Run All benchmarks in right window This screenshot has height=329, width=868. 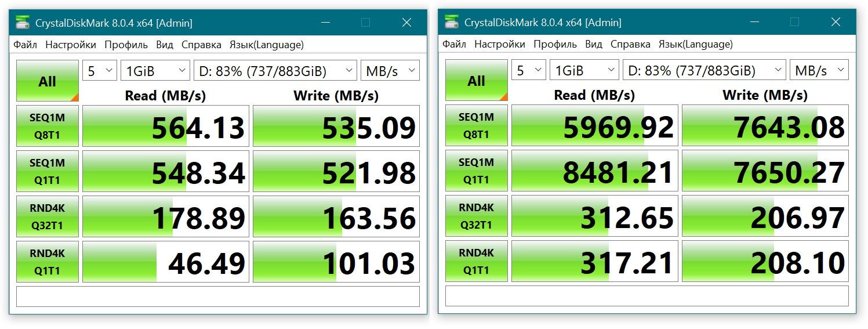477,81
